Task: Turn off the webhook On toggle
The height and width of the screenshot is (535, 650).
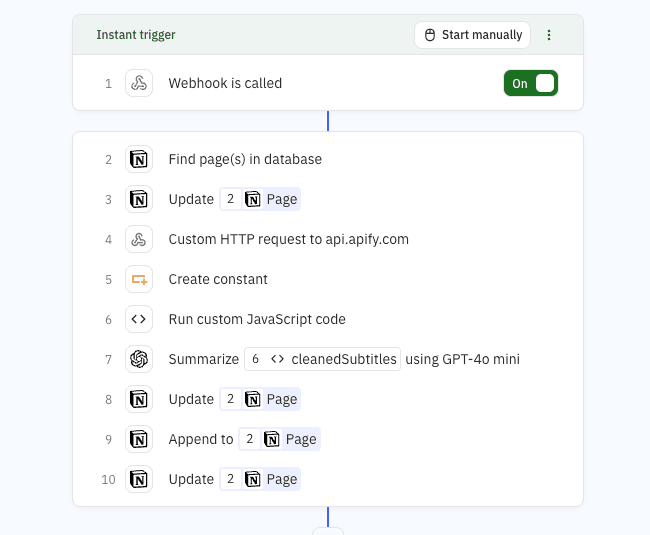Action: (x=531, y=83)
